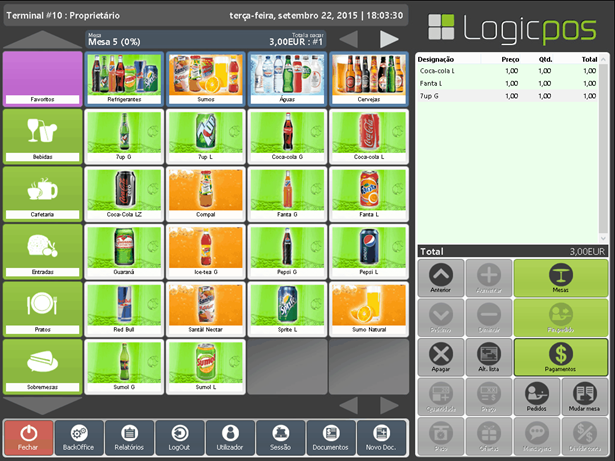Click the Apagar delete icon
Screen dimensions: 615x461
point(441,356)
